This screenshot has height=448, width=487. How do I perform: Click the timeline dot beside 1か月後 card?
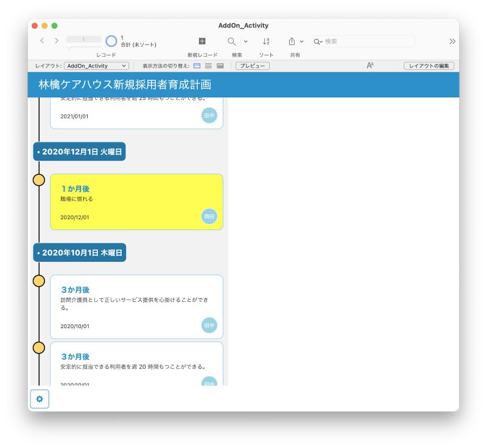click(x=39, y=180)
